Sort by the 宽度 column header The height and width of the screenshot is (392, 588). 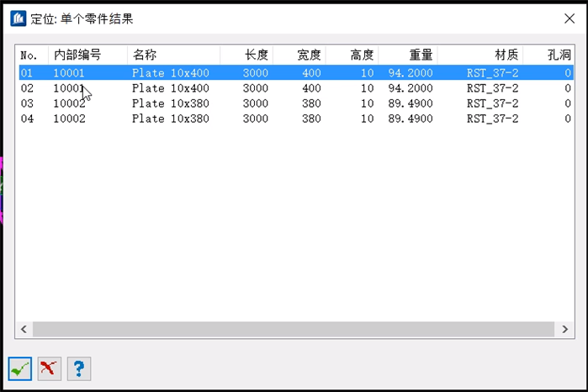[309, 56]
